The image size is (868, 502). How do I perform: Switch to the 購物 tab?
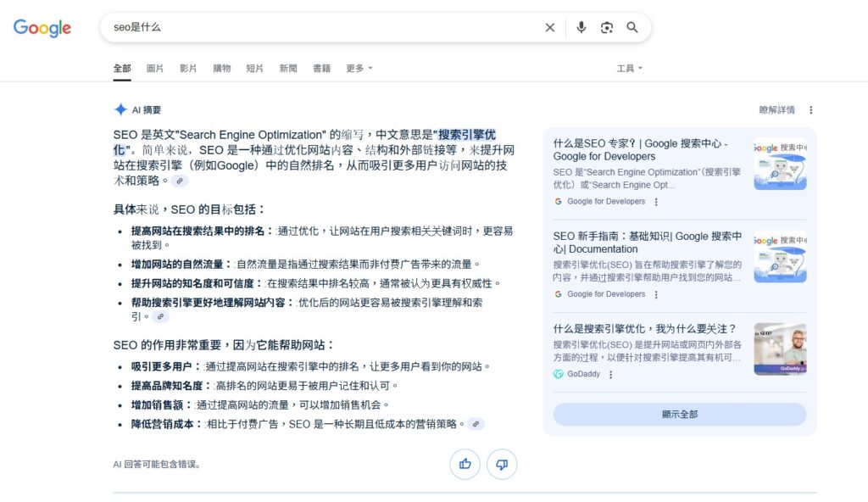(x=221, y=68)
